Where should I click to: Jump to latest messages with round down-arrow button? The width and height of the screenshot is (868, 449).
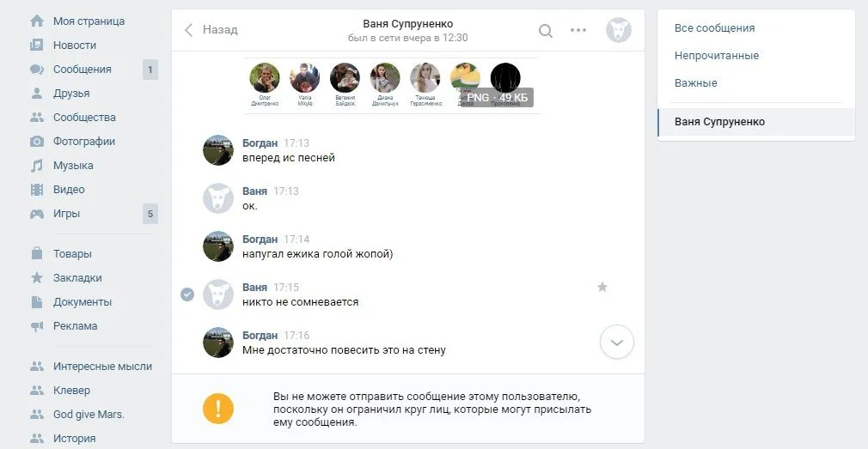(617, 342)
